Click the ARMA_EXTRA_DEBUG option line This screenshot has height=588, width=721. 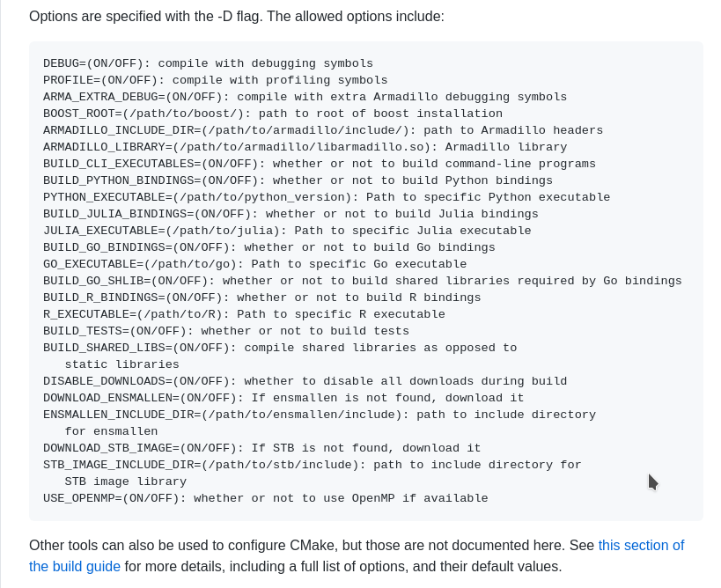tap(305, 97)
